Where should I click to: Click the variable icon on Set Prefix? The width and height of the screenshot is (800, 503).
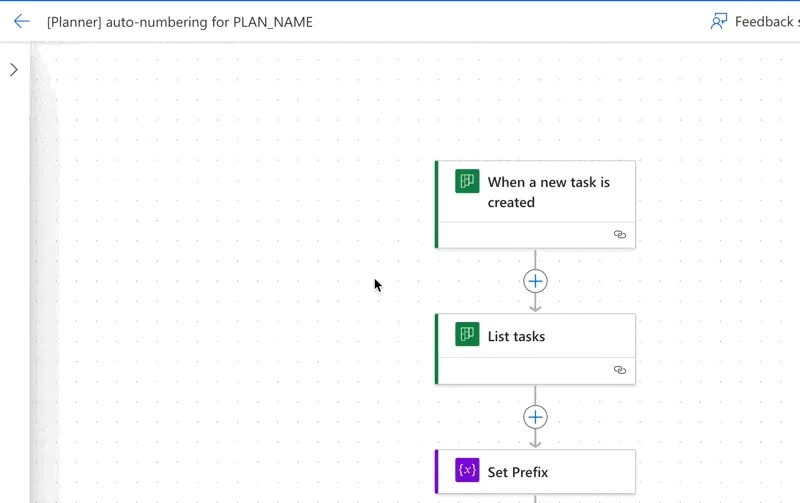(467, 470)
